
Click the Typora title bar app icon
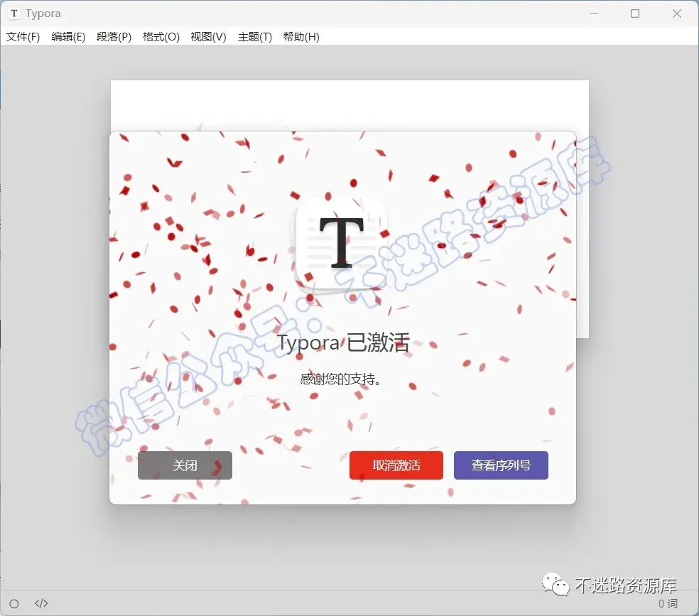[14, 13]
